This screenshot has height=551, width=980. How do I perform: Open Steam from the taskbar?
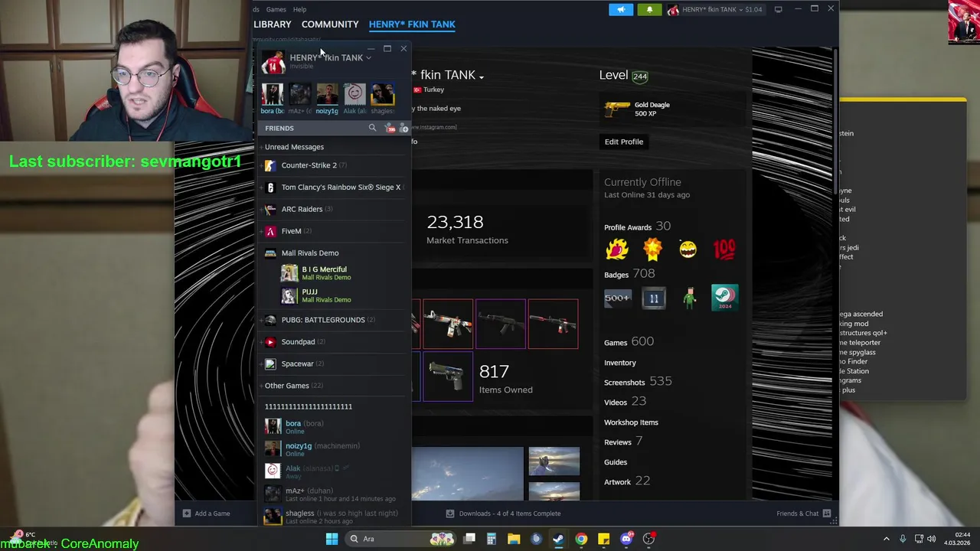(558, 539)
